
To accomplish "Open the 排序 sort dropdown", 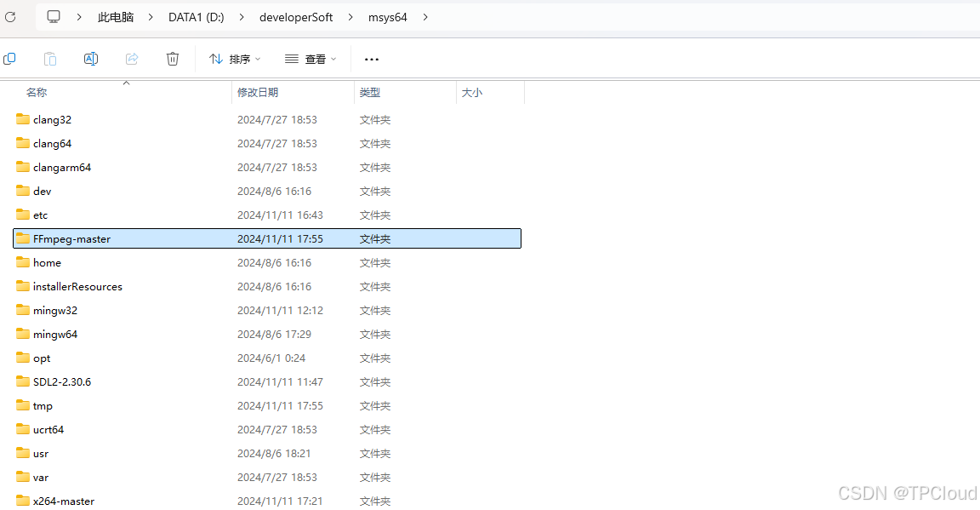I will 235,59.
